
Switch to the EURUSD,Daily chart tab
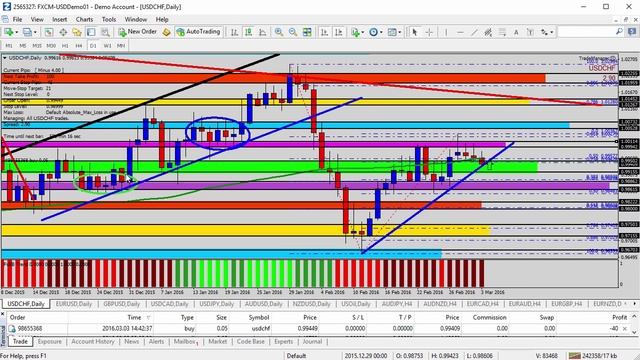(74, 304)
